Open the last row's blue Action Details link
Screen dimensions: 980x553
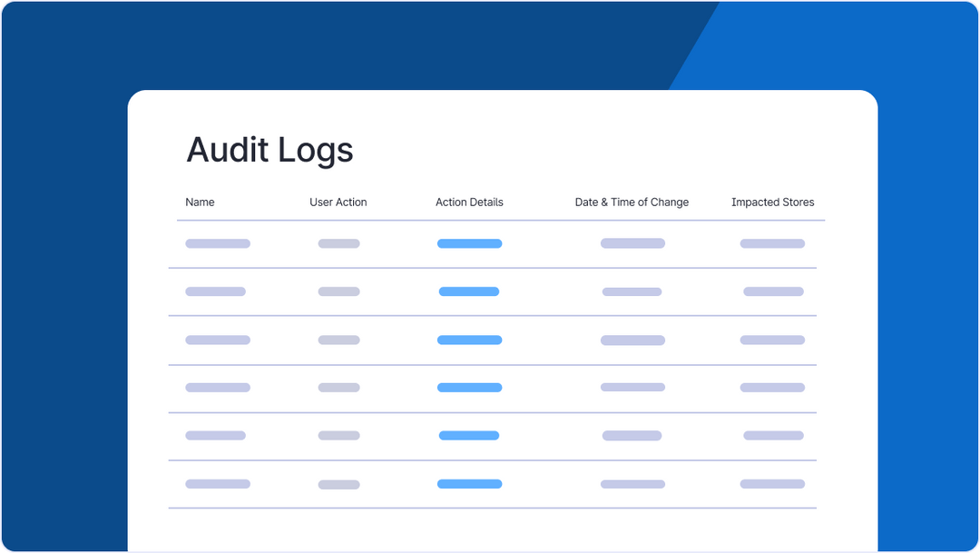coord(469,484)
